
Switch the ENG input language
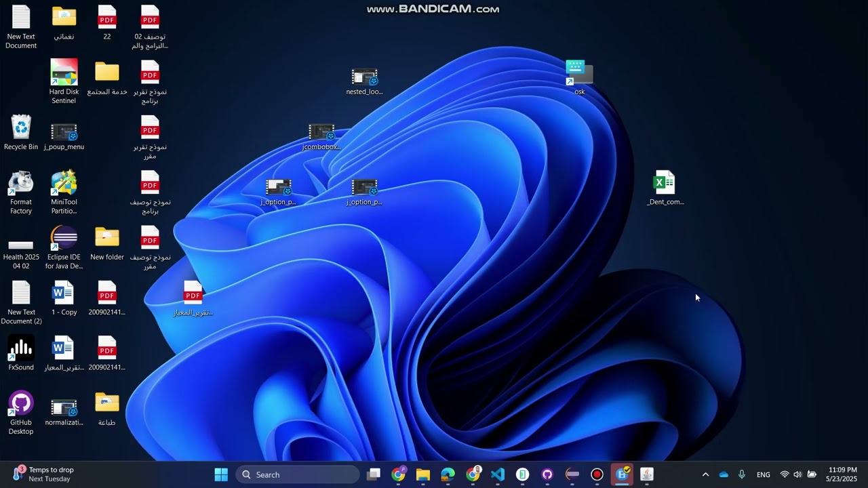click(x=764, y=474)
